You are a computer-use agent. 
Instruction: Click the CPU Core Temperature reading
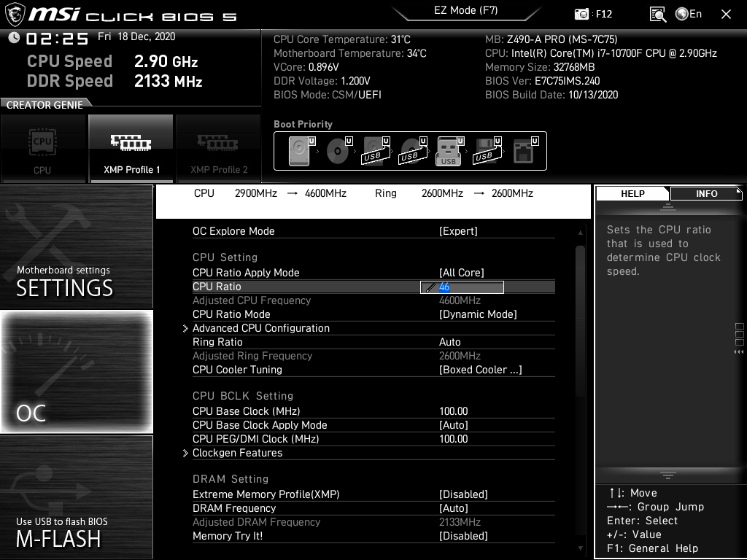tap(341, 39)
